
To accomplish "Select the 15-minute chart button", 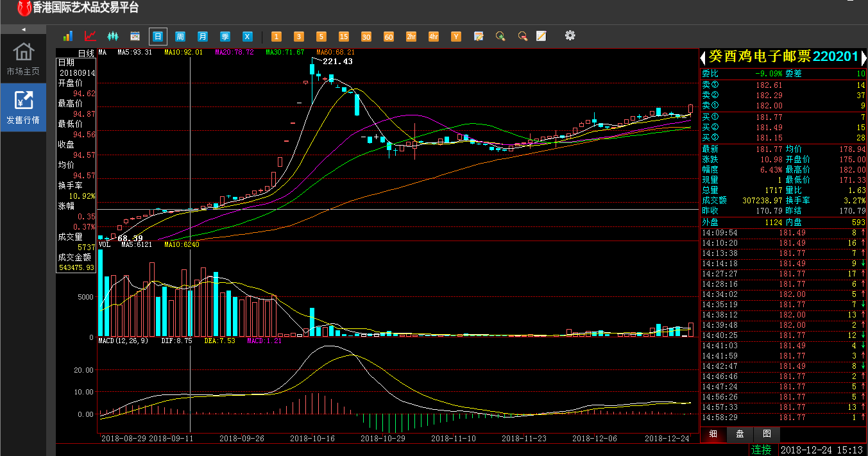I will pos(344,37).
